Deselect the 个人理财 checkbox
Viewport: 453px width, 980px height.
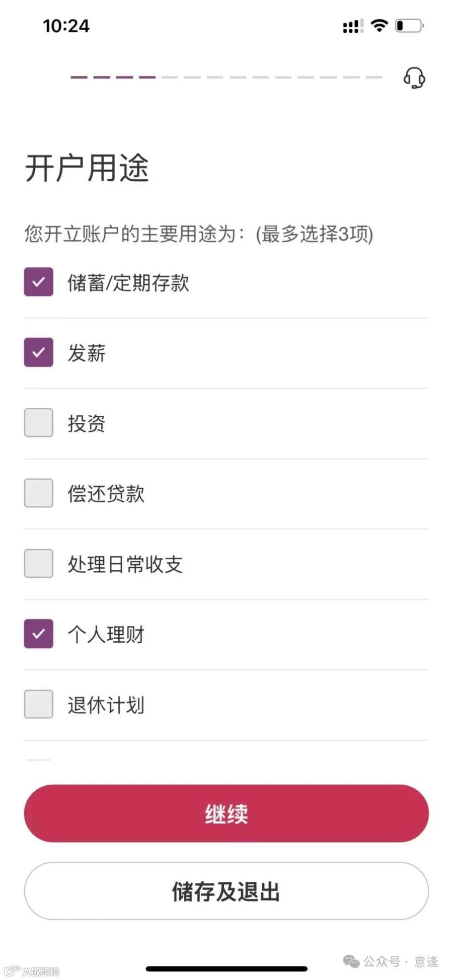39,634
